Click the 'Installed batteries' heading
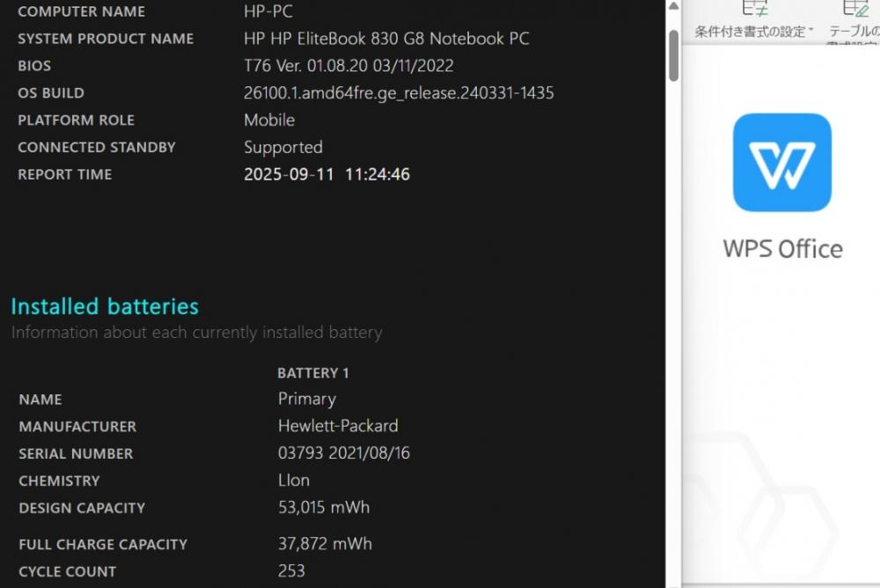Viewport: 880px width, 588px height. (105, 306)
